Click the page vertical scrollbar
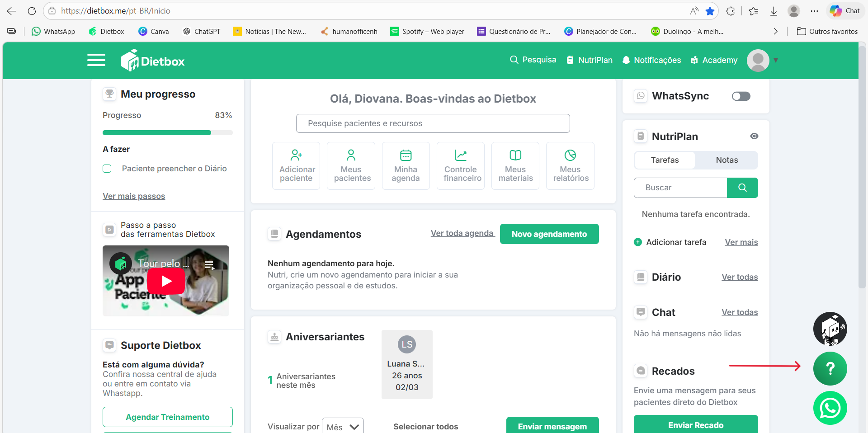Viewport: 868px width, 433px height. pyautogui.click(x=862, y=167)
